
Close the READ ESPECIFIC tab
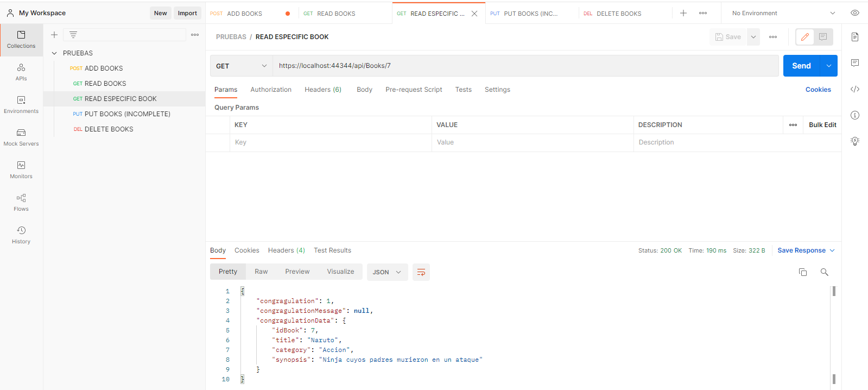tap(474, 14)
